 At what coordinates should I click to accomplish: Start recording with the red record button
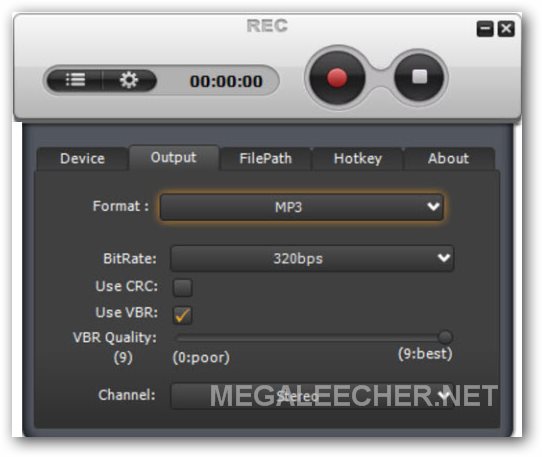(x=337, y=78)
